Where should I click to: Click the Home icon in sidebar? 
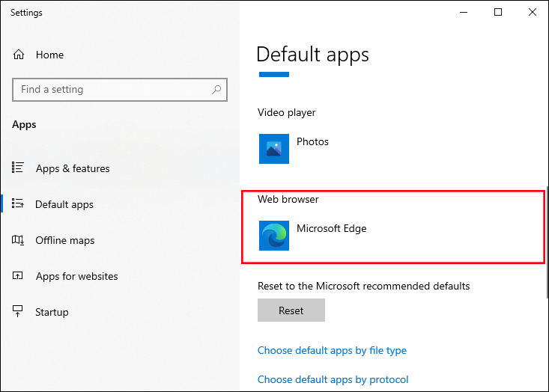tap(19, 55)
